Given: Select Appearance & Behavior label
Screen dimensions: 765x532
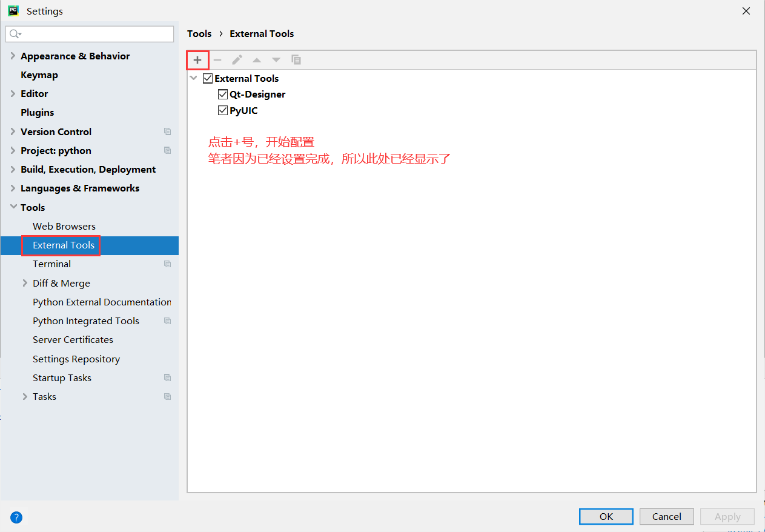Looking at the screenshot, I should click(x=75, y=56).
